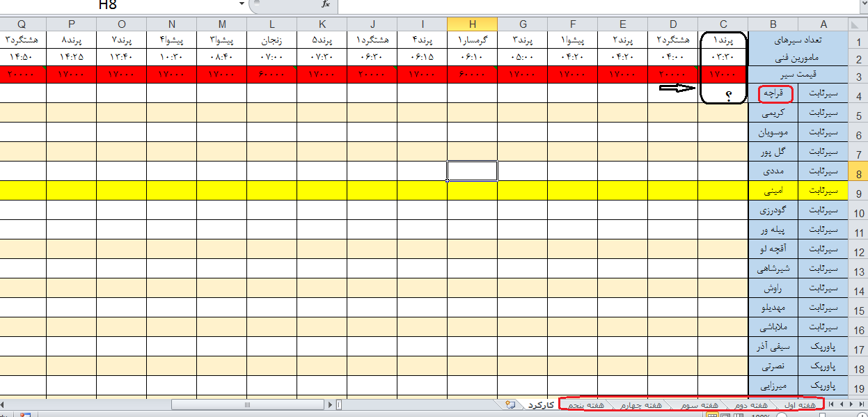Switch to the هفته دوم sheet tab
The image size is (868, 417).
tap(751, 404)
